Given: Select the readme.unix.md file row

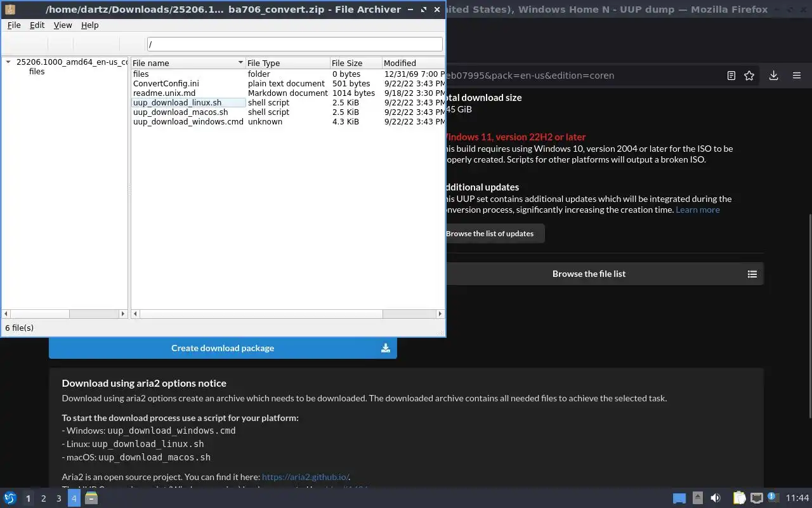Looking at the screenshot, I should pyautogui.click(x=287, y=93).
